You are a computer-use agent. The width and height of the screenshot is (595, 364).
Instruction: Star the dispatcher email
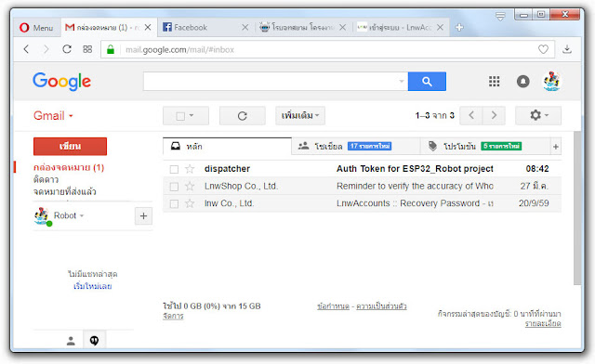[190, 169]
